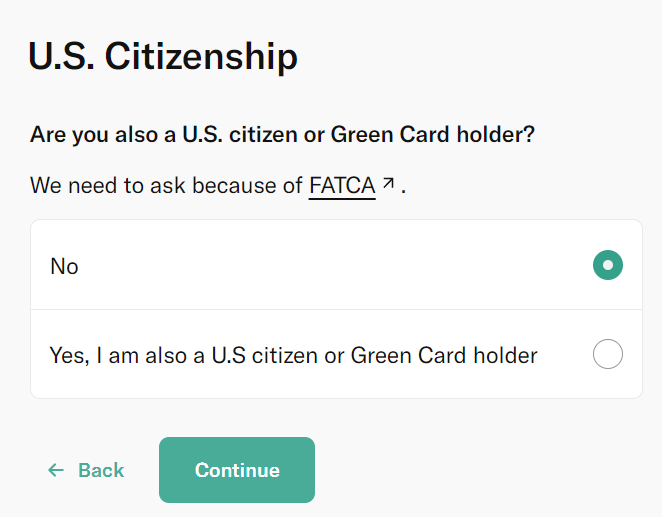Click the blank middle of the No option row
Viewport: 662px width, 517px height.
[x=330, y=266]
